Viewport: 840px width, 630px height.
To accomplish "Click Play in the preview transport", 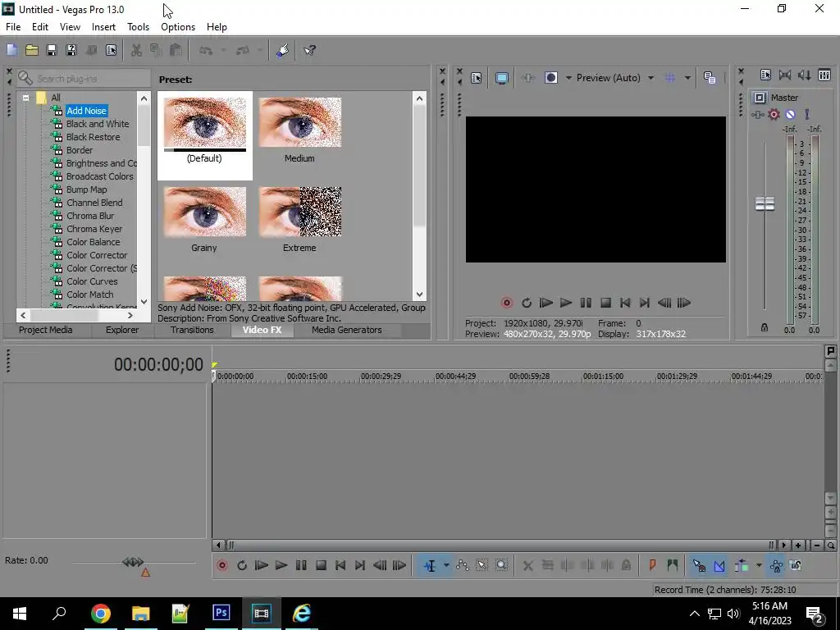I will click(x=566, y=303).
